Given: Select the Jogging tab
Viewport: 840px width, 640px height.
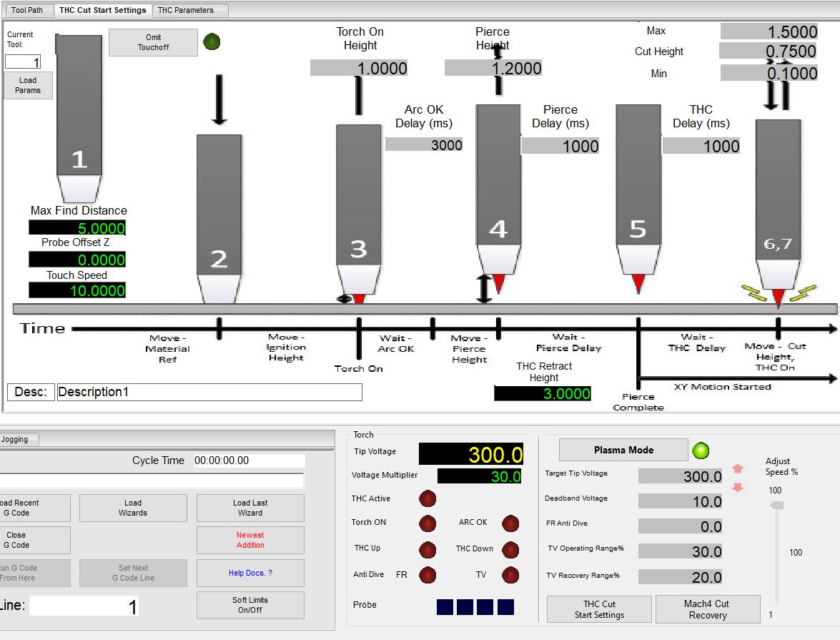Looking at the screenshot, I should tap(16, 439).
